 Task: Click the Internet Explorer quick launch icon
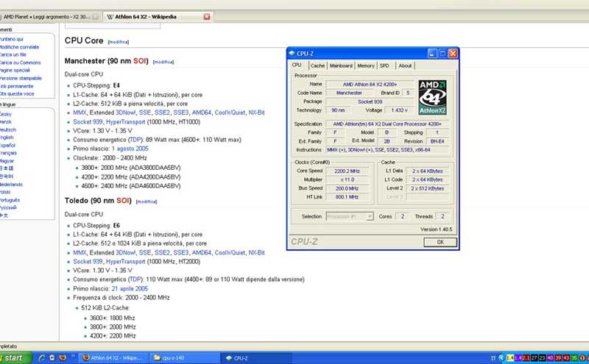[x=42, y=358]
